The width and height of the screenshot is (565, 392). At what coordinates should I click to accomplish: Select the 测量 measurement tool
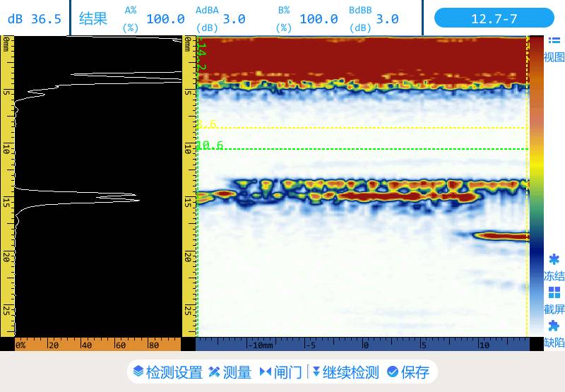[230, 372]
